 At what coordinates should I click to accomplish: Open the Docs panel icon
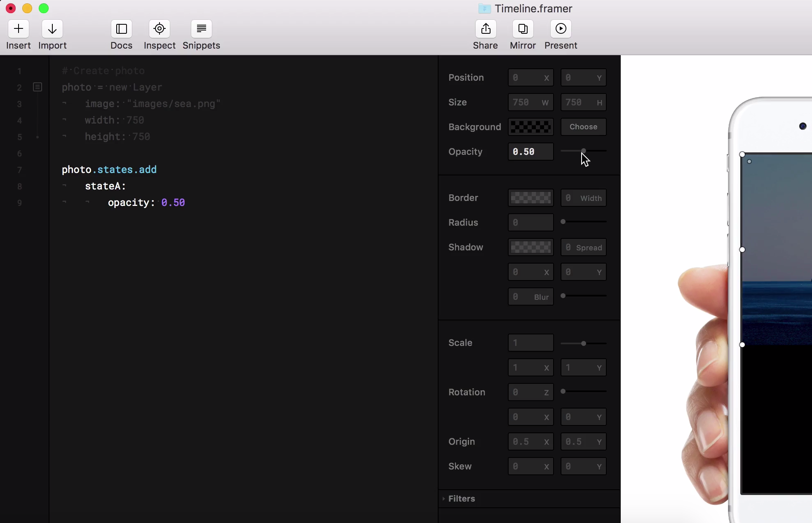point(122,29)
